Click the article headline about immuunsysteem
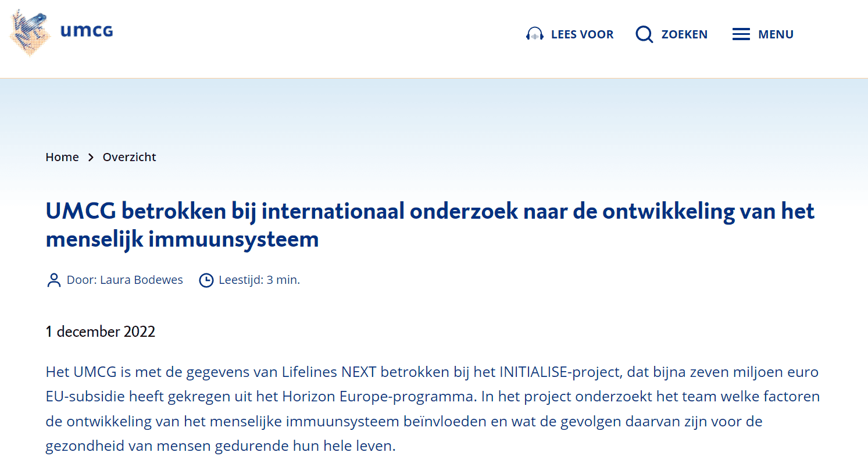This screenshot has width=868, height=470. tap(430, 225)
